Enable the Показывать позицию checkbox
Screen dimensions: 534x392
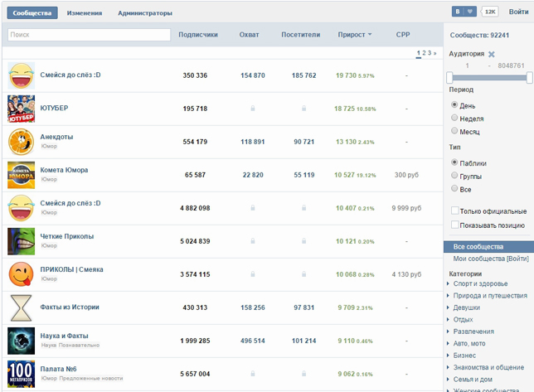coord(454,225)
